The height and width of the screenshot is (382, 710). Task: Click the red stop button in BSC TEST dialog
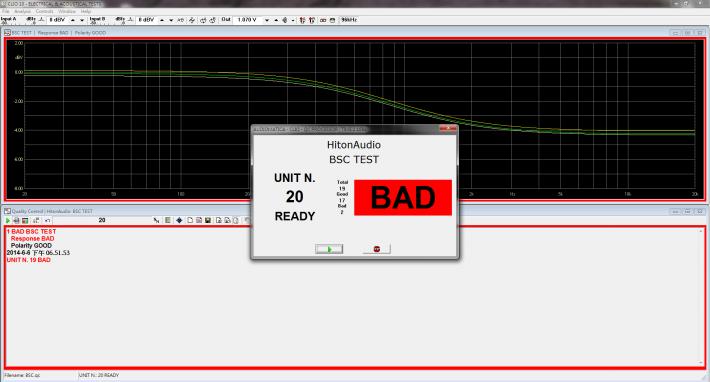coord(376,249)
